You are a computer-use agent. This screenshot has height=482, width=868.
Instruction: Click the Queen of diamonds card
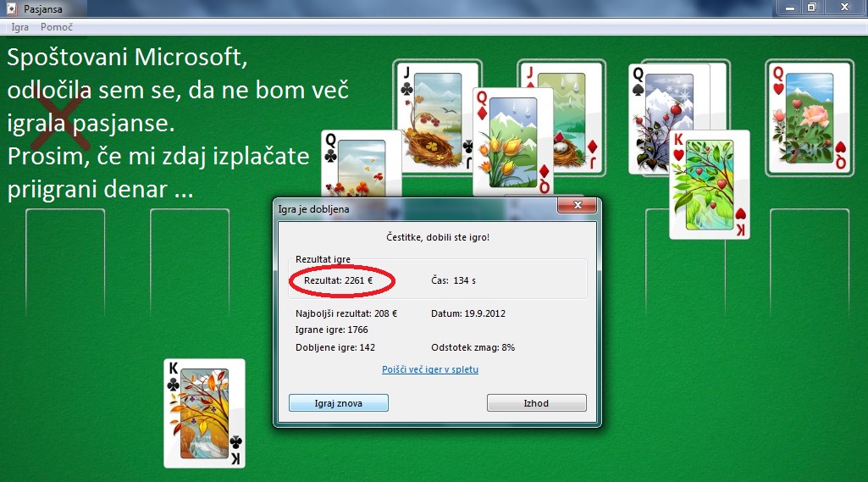(513, 141)
